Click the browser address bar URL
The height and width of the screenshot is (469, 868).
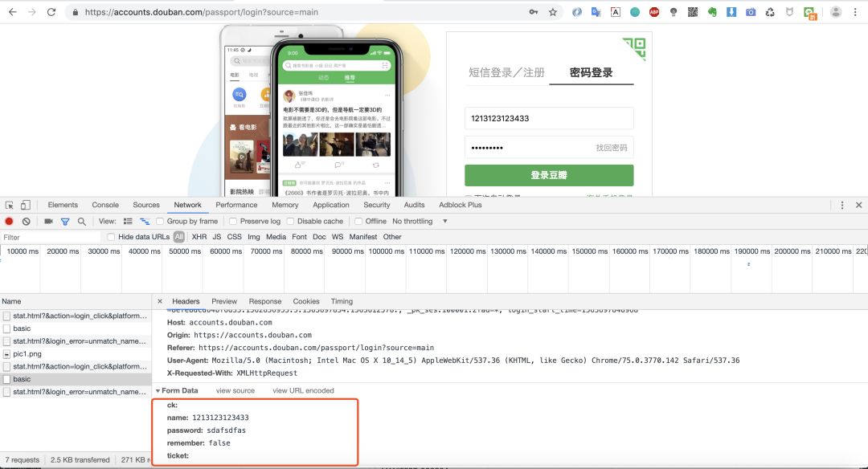[202, 12]
